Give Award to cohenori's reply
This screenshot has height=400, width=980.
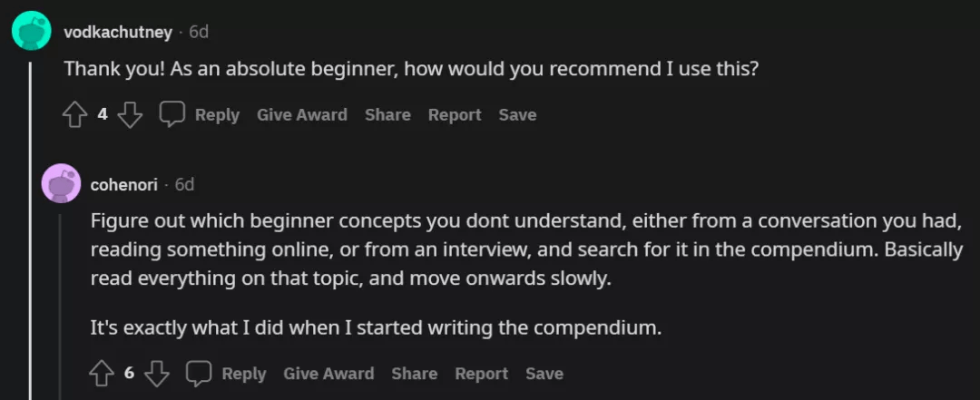pyautogui.click(x=328, y=374)
